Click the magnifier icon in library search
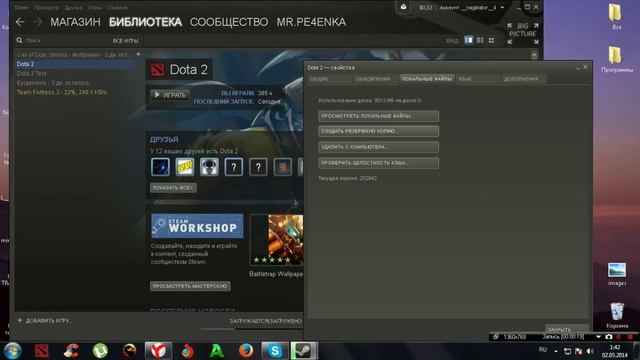The image size is (640, 360). click(x=19, y=40)
